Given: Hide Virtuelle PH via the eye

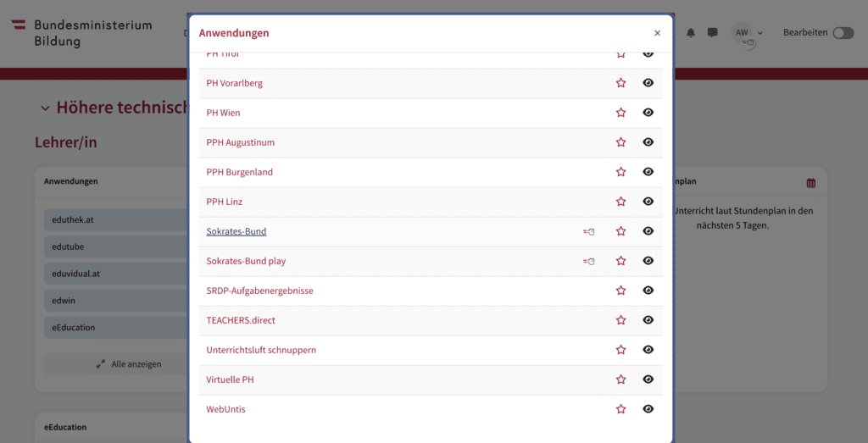Looking at the screenshot, I should coord(648,379).
